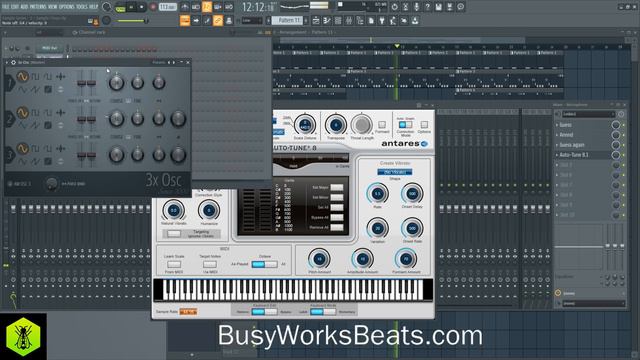
Task: Click the microphone recording icon in toolbar
Action: pyautogui.click(x=416, y=7)
